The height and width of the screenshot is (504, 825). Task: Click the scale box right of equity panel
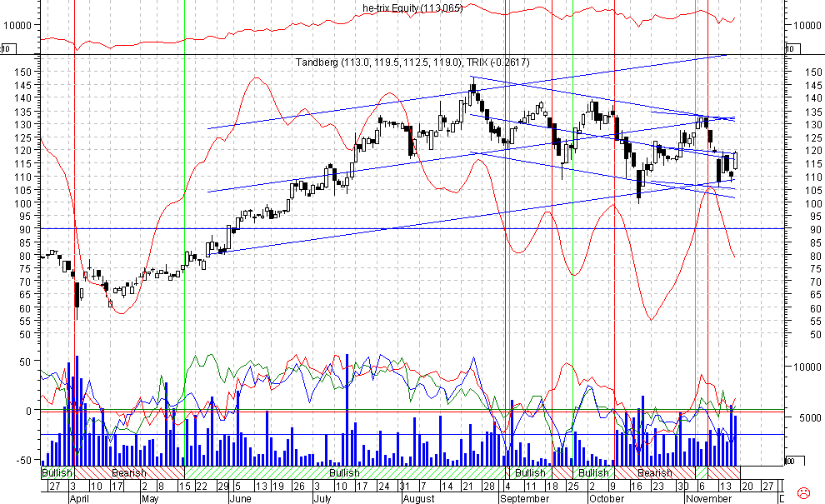tap(789, 49)
